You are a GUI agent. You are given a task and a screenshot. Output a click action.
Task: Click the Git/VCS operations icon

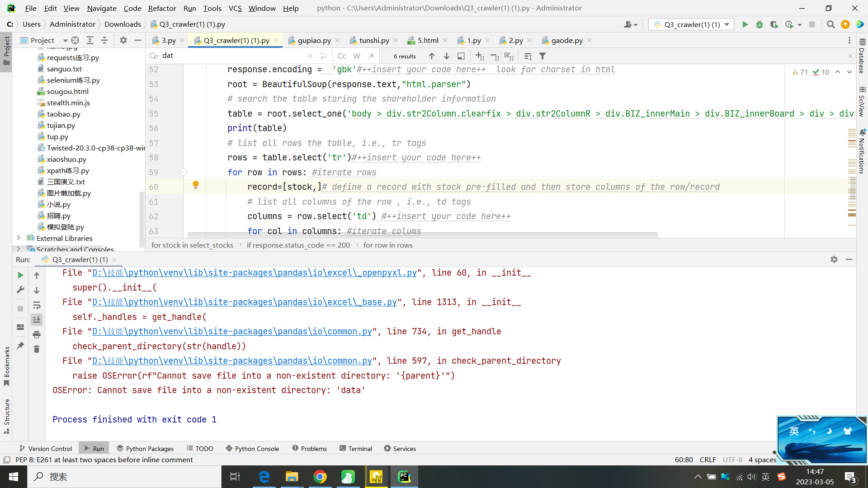pyautogui.click(x=845, y=24)
